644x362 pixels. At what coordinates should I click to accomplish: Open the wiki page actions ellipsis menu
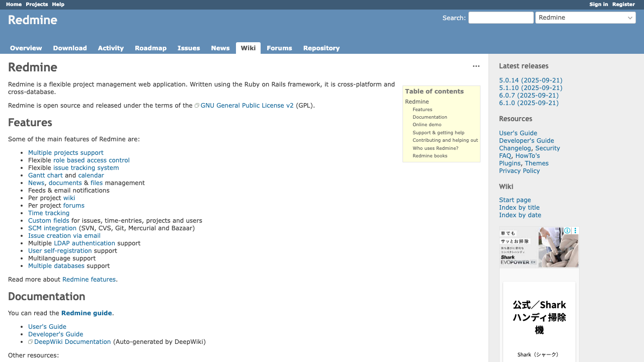tap(476, 66)
